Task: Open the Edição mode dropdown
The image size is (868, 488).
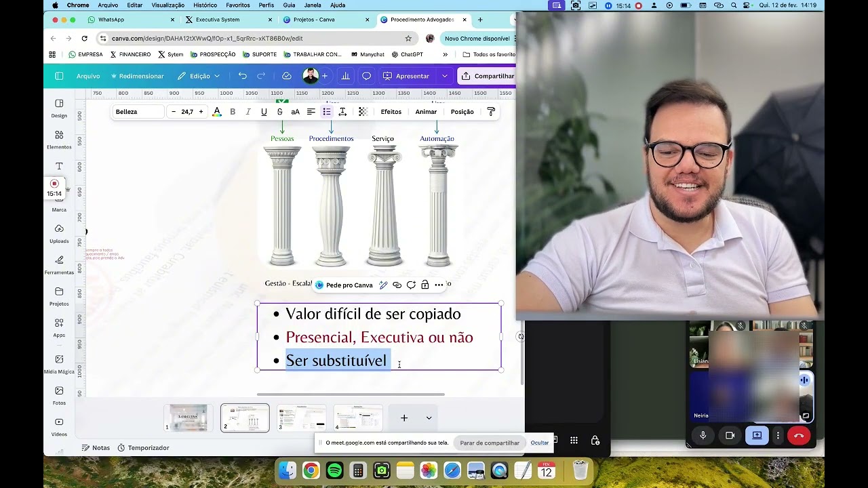Action: click(199, 76)
